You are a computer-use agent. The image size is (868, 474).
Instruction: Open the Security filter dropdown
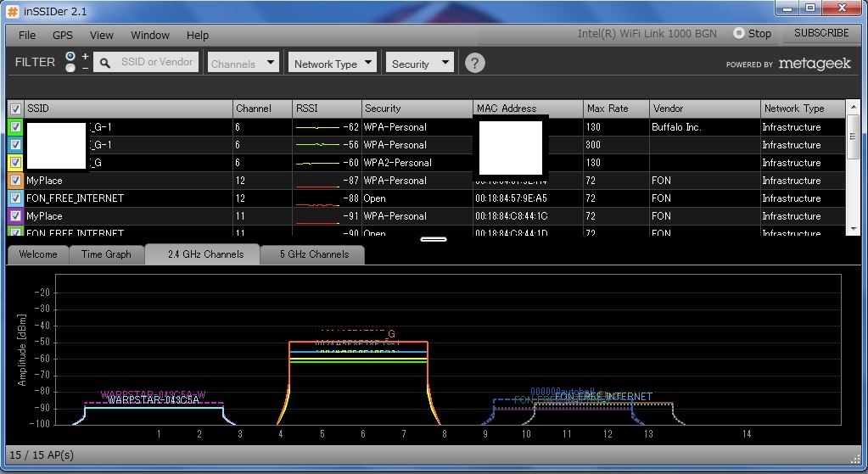[420, 64]
